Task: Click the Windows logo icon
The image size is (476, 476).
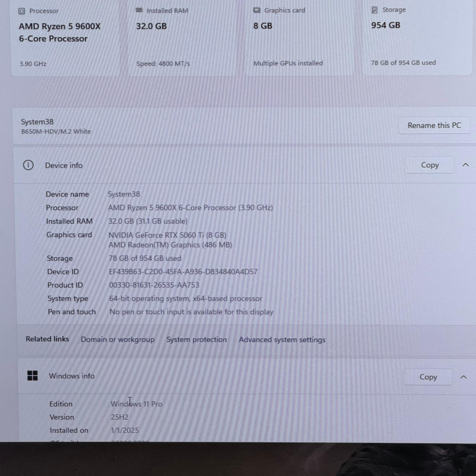Action: click(x=33, y=376)
